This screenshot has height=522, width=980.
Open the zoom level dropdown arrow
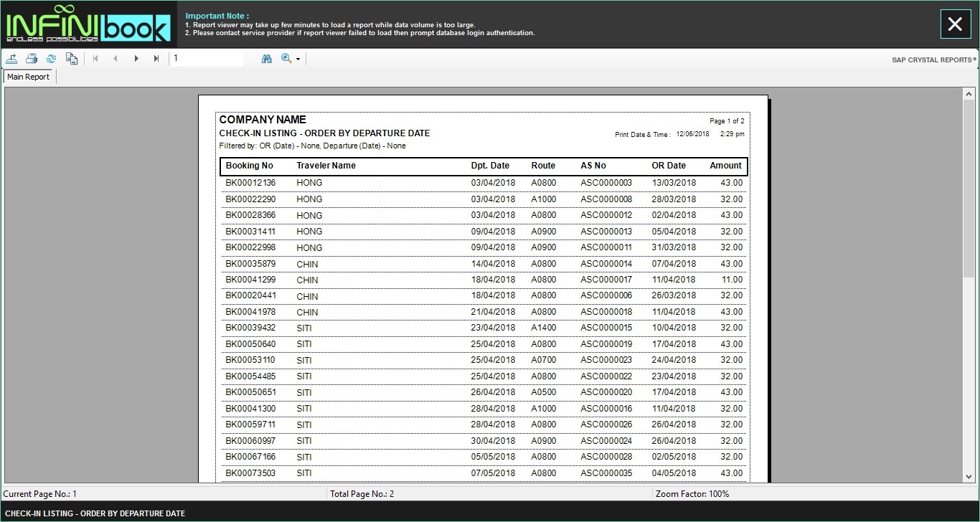pos(298,60)
